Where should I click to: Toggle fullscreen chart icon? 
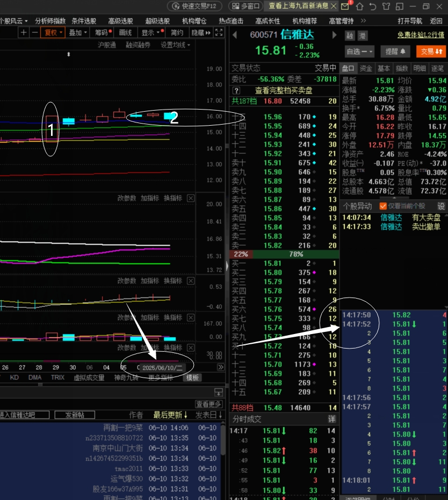point(219,33)
